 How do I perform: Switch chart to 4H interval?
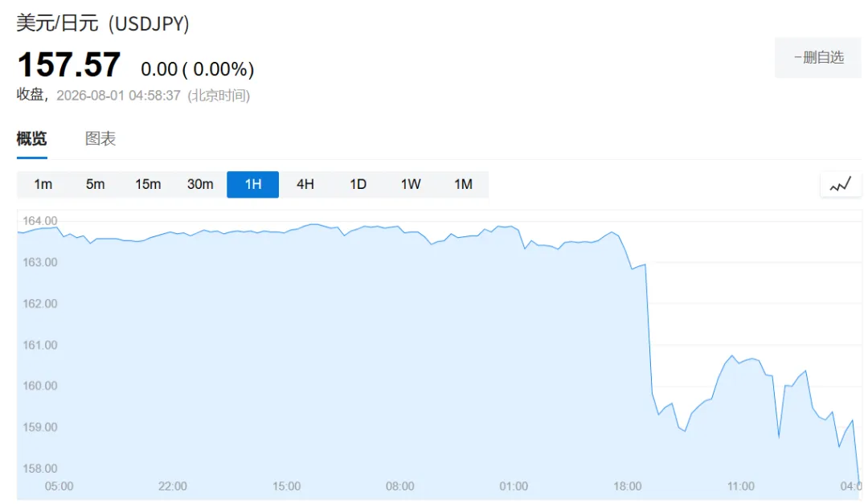305,184
